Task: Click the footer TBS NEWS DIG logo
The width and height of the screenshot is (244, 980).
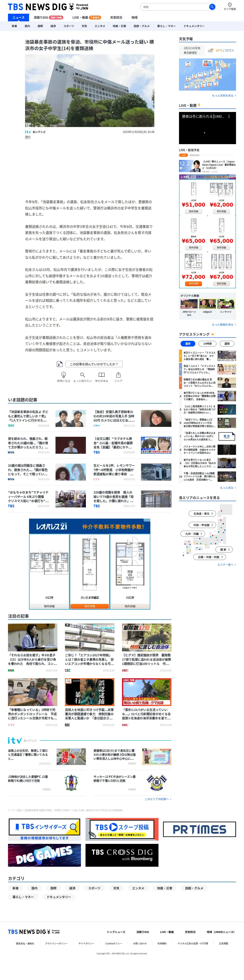Action: pos(34,932)
